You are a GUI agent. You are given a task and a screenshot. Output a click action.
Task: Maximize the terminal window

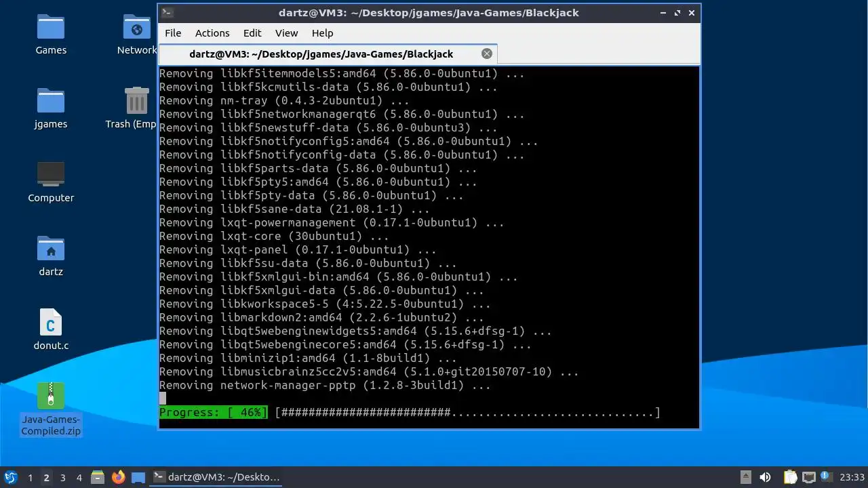pyautogui.click(x=677, y=13)
